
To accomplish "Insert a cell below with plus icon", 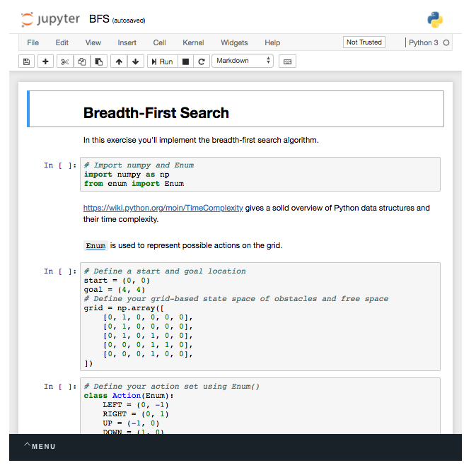I will pos(45,61).
